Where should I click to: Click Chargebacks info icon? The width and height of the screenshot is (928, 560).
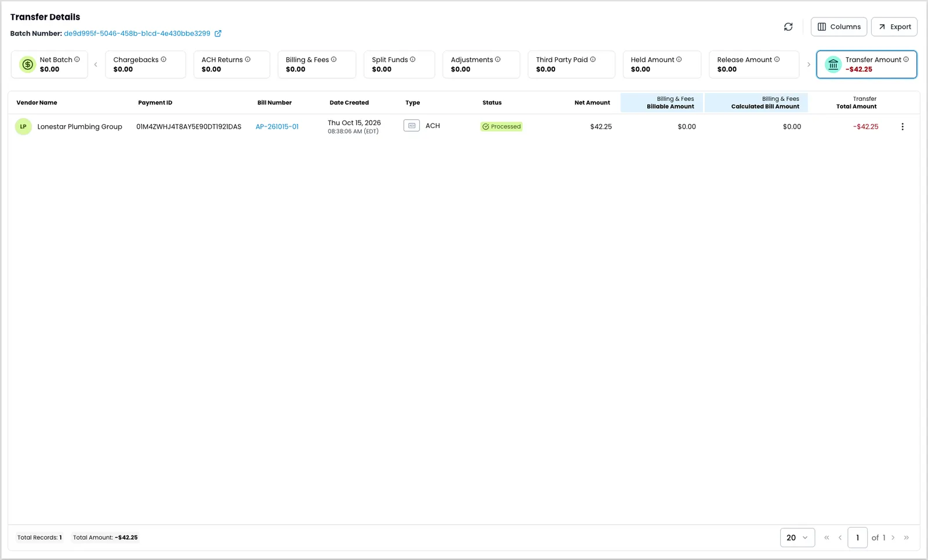(x=164, y=59)
